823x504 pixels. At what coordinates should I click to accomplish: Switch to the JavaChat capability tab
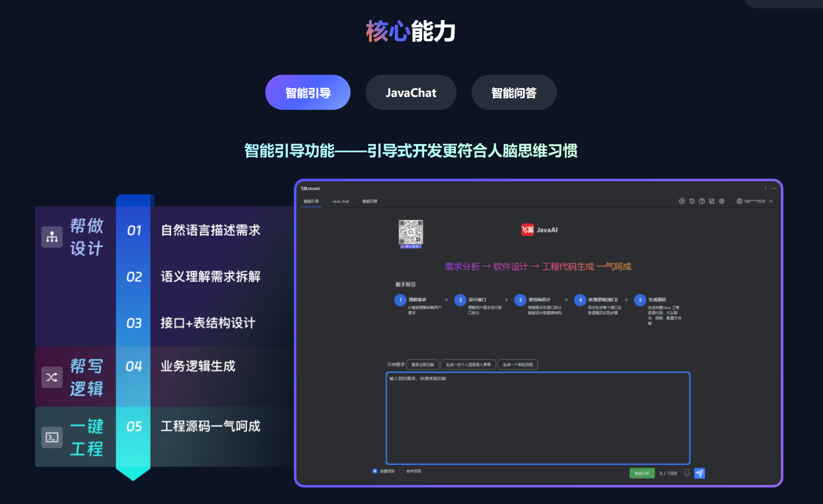click(411, 92)
